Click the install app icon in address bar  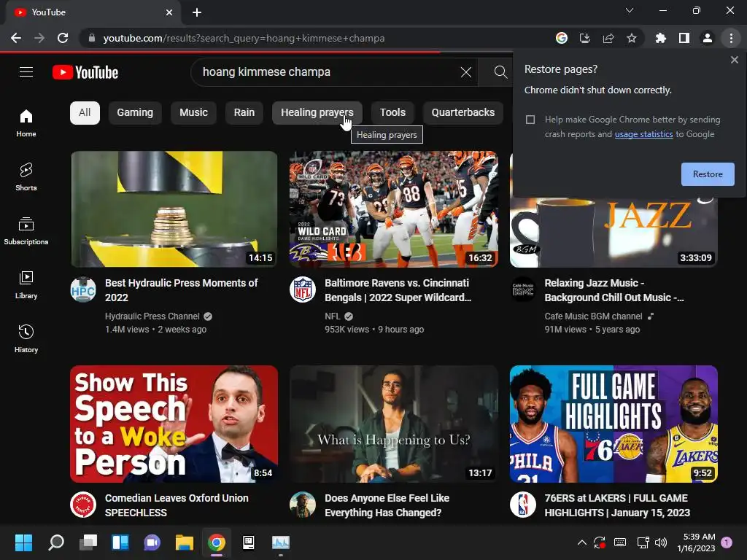point(585,38)
